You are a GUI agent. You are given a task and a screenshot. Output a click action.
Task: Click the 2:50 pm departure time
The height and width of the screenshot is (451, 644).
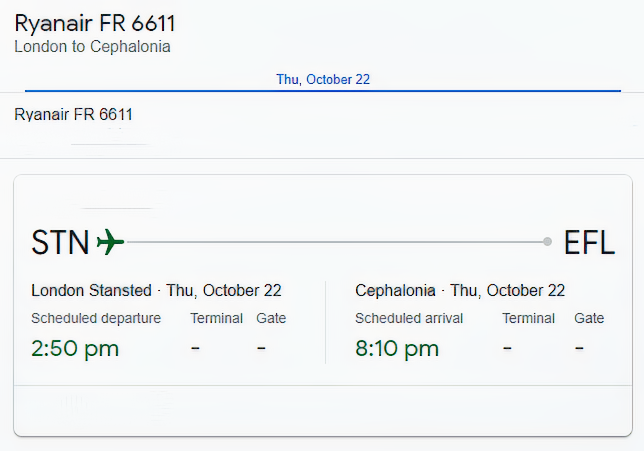point(75,349)
